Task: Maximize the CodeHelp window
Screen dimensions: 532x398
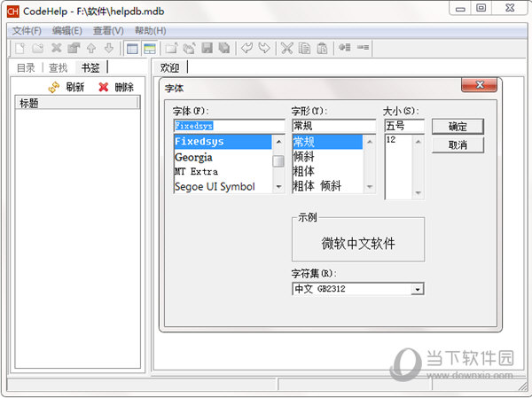Action: click(481, 8)
